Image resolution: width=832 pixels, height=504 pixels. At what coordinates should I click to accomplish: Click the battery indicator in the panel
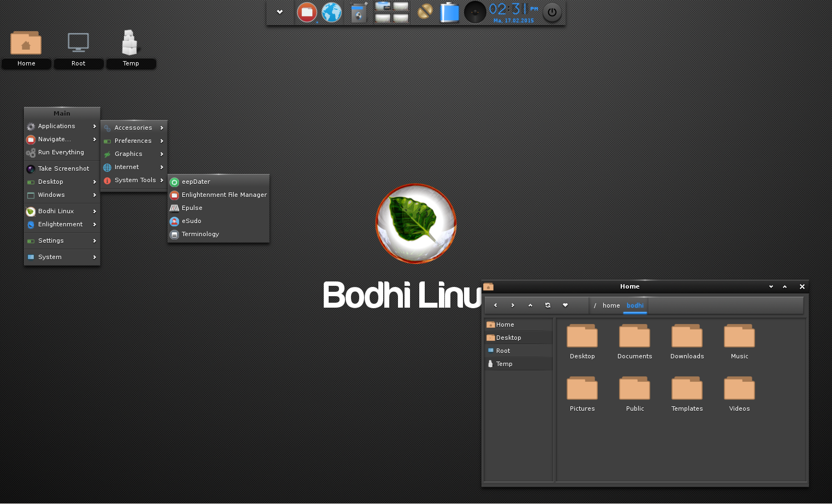point(449,12)
